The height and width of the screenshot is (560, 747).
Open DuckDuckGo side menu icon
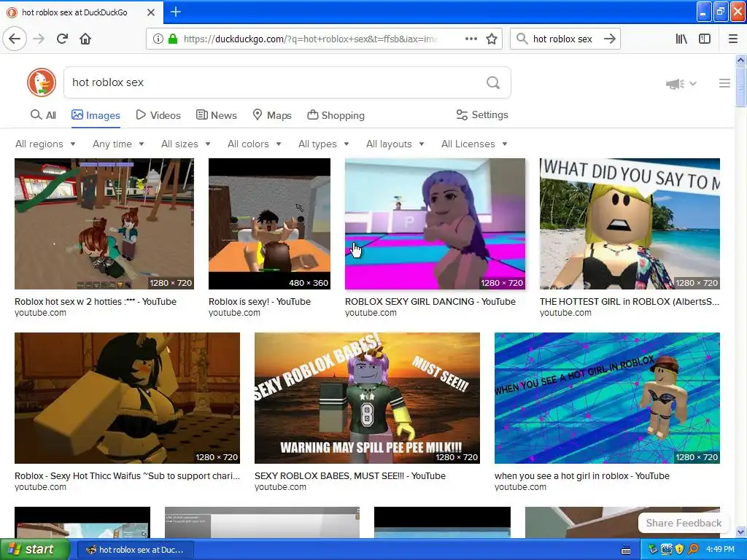(x=724, y=83)
